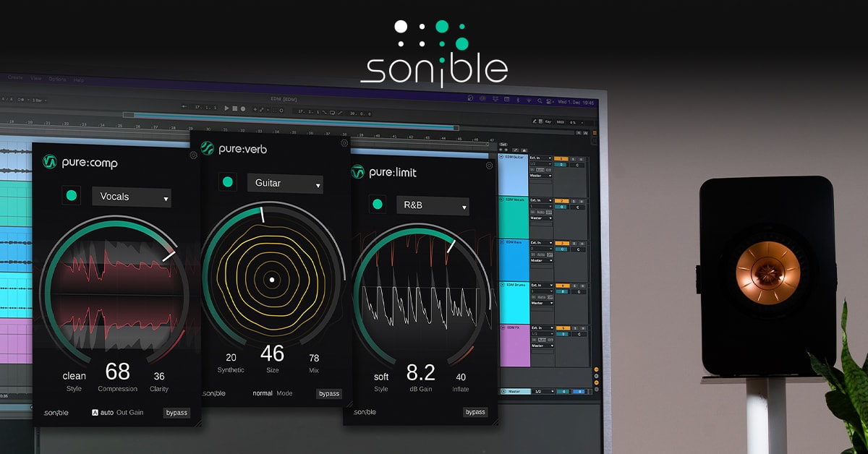Image resolution: width=868 pixels, height=454 pixels.
Task: Open EDM Vocals Ext. In input dropdown
Action: point(541,200)
